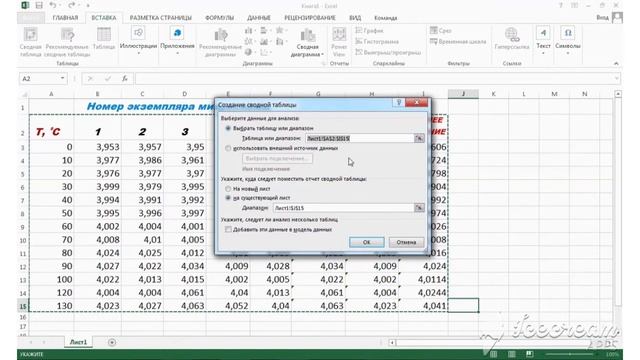Check 'Добавить эти данные в модель данных'
The height and width of the screenshot is (360, 640).
pos(228,229)
